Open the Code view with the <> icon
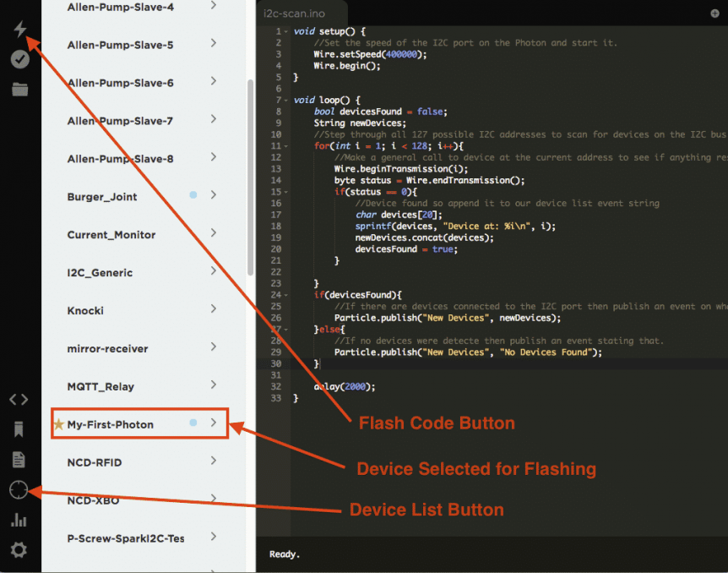The width and height of the screenshot is (728, 573). coord(19,399)
